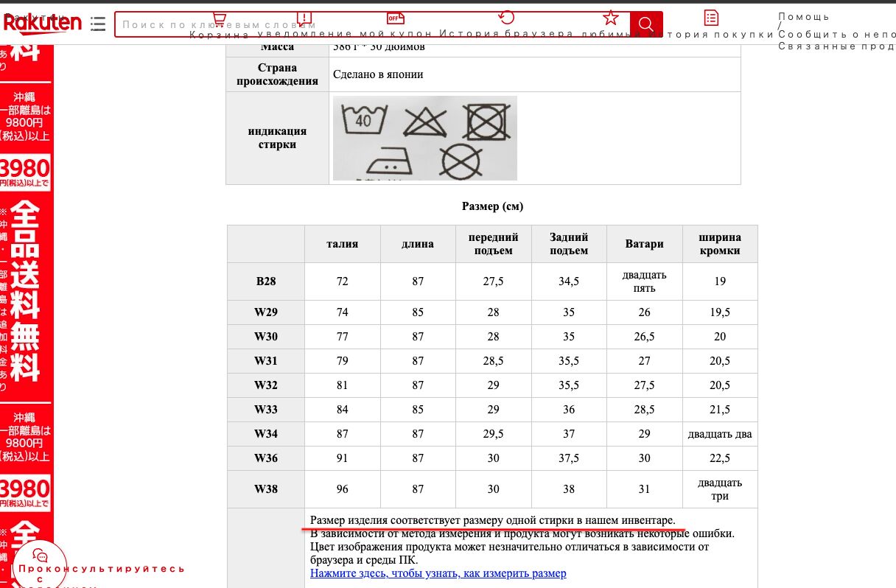
Task: Click the "Задний подъем" column header
Action: click(x=569, y=244)
